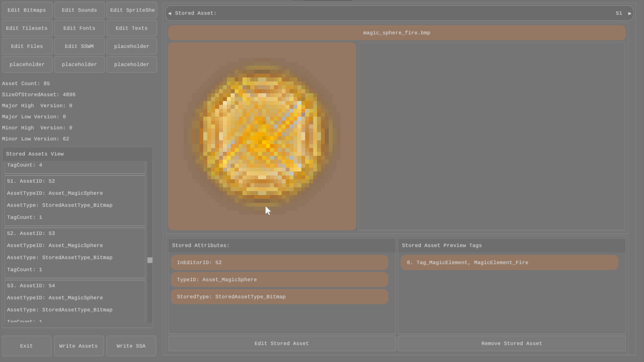Select stored asset entry with AssetID 53

tap(75, 252)
